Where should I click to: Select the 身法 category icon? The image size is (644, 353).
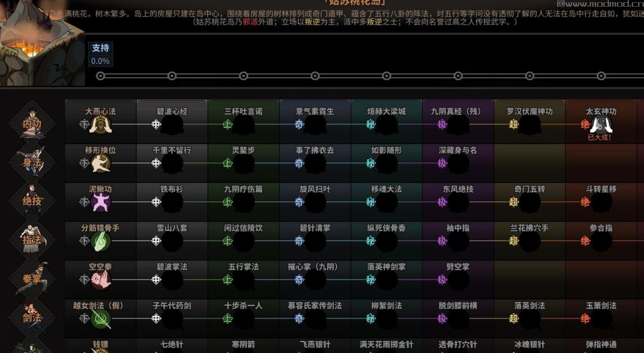(32, 162)
